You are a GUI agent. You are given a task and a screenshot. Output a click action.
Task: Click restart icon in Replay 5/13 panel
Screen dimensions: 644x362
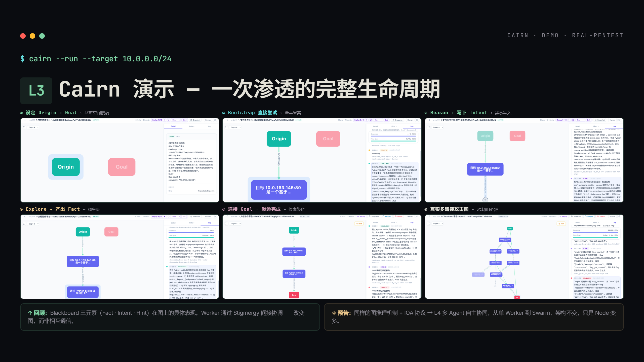coord(371,120)
